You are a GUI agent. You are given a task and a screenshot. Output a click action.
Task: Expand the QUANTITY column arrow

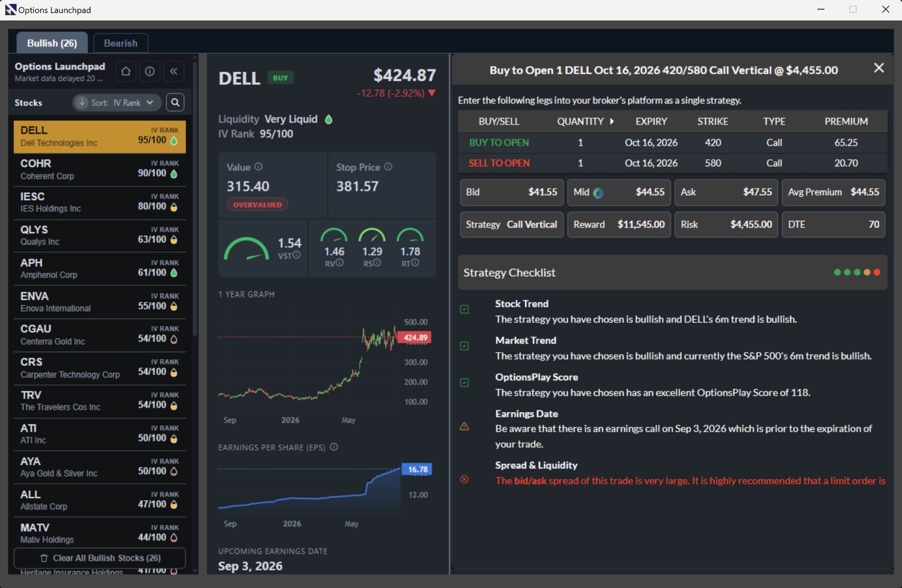tap(612, 122)
